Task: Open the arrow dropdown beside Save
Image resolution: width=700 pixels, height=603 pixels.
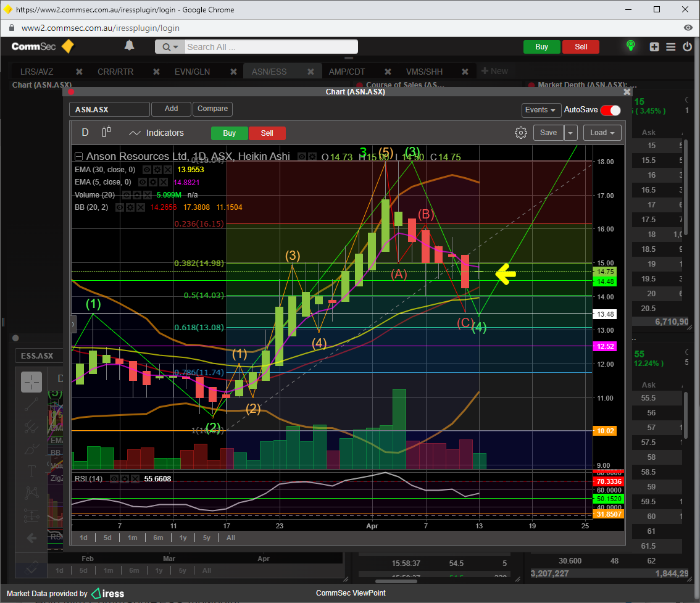Action: [570, 133]
